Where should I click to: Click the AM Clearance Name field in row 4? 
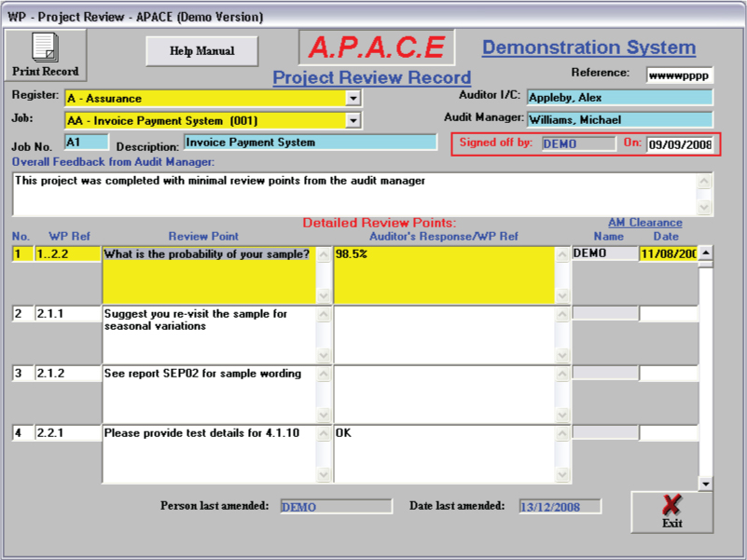[604, 433]
